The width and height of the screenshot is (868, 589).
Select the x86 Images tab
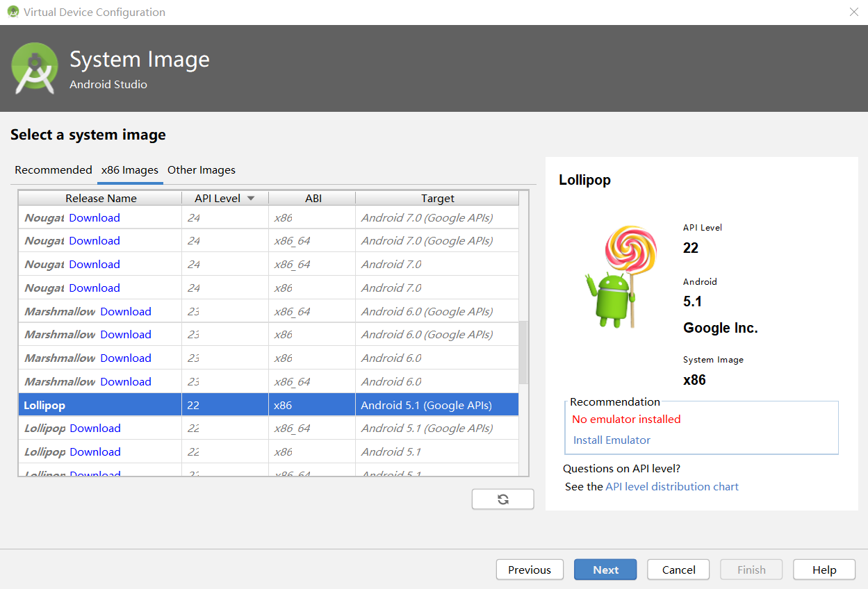click(x=130, y=170)
